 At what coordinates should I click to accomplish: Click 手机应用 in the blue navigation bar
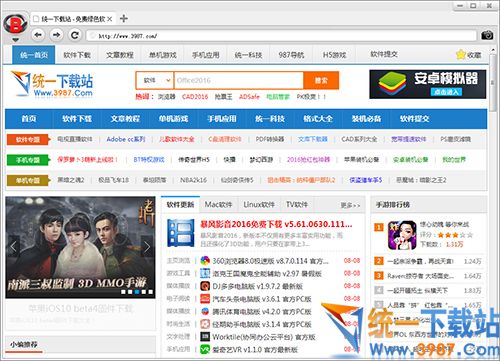222,119
